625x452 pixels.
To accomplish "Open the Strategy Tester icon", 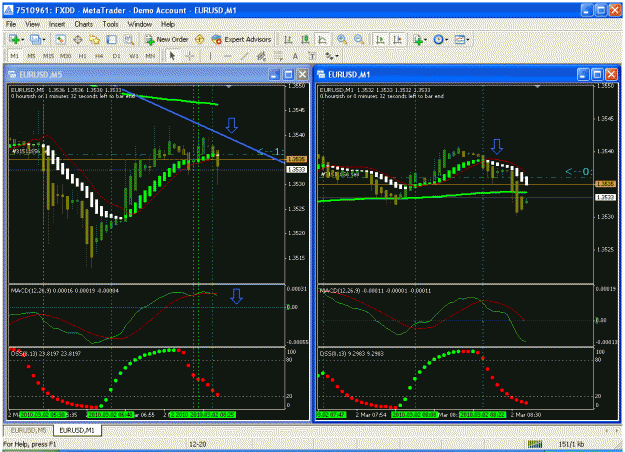I will pyautogui.click(x=129, y=39).
